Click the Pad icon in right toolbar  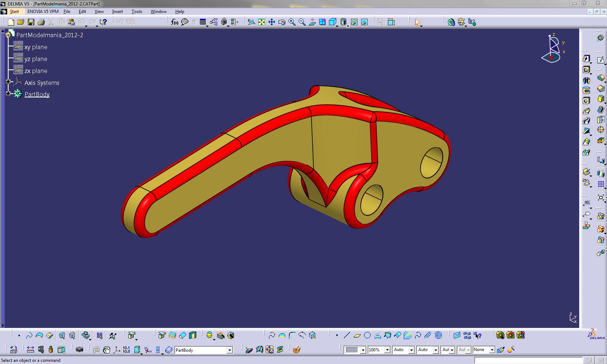pyautogui.click(x=586, y=59)
